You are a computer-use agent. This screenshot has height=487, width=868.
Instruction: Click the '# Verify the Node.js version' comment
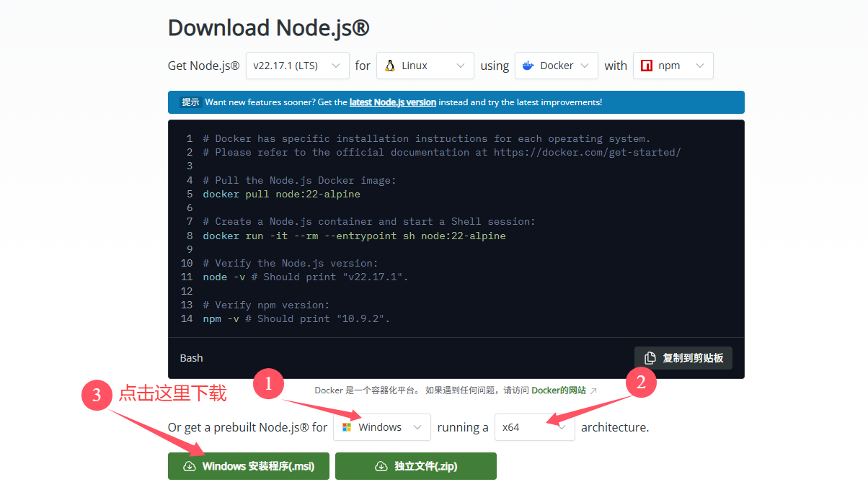291,263
